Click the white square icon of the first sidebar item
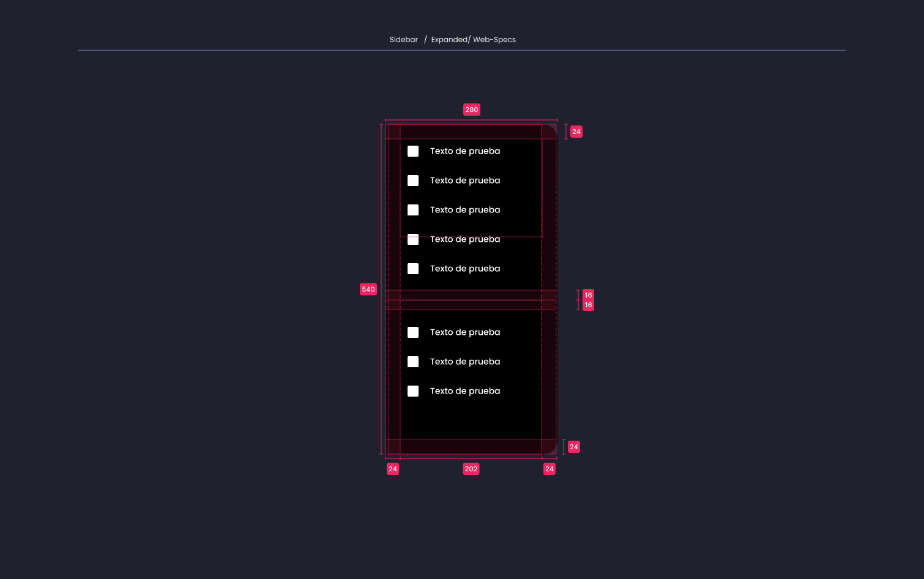Screen dimensions: 924x579 coord(413,151)
